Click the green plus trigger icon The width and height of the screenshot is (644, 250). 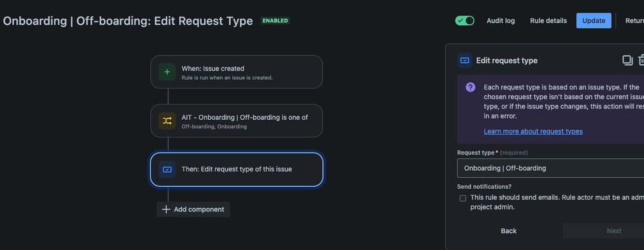pyautogui.click(x=167, y=72)
